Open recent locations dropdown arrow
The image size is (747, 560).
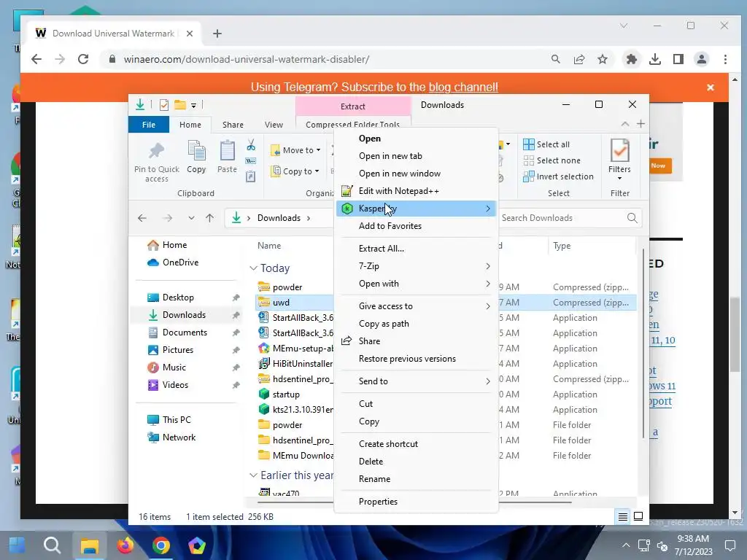pos(191,218)
